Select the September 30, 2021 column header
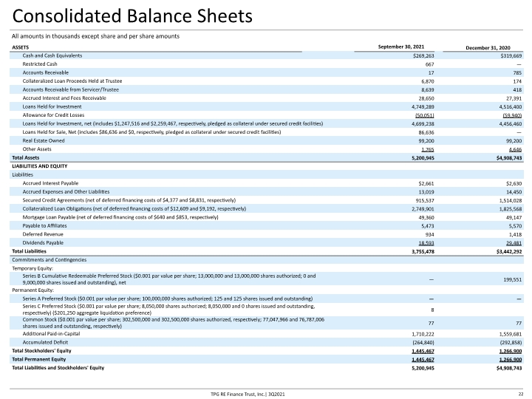Image resolution: width=532 pixels, height=399 pixels. tap(401, 47)
